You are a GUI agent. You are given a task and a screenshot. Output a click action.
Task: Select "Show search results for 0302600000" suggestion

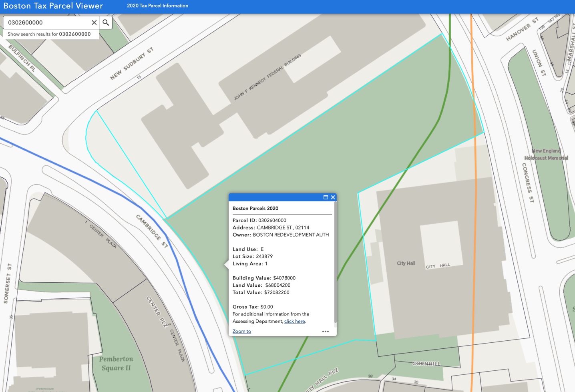pos(49,34)
